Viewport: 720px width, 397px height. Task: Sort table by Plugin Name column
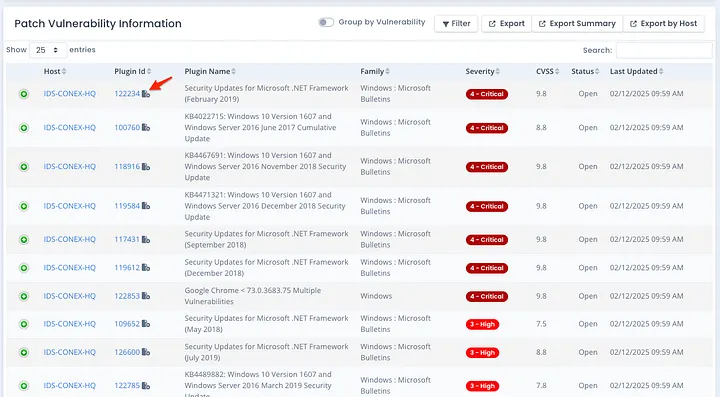(210, 71)
